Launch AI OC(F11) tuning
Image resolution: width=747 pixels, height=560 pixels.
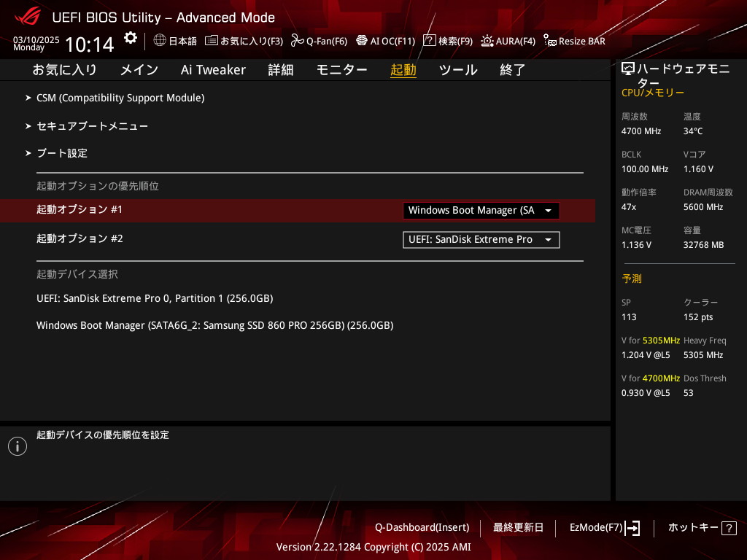(x=385, y=41)
